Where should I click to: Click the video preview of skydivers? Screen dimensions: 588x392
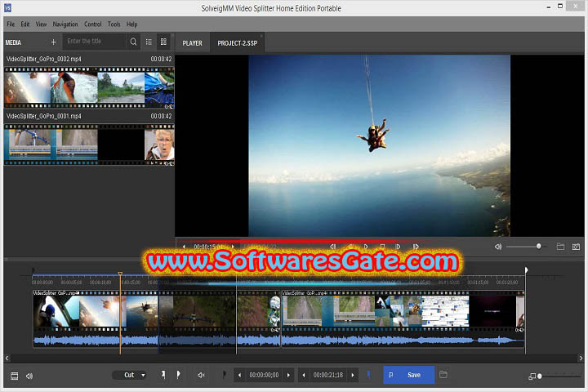379,146
